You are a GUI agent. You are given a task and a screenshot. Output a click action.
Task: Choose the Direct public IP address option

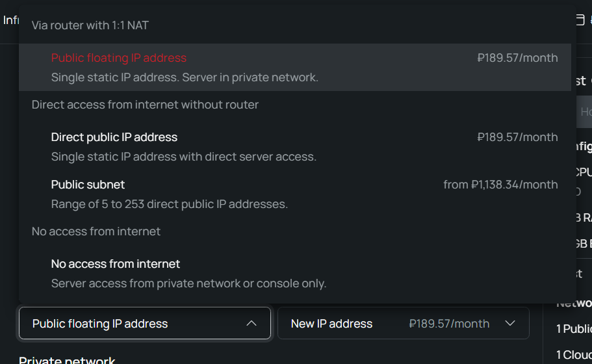(295, 146)
